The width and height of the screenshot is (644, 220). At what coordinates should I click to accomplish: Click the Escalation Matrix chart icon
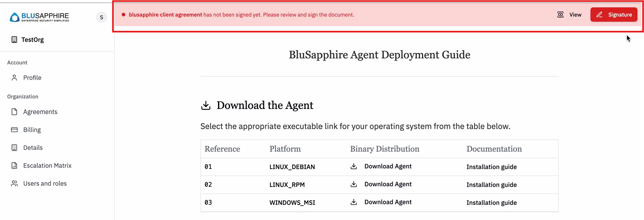tap(14, 165)
